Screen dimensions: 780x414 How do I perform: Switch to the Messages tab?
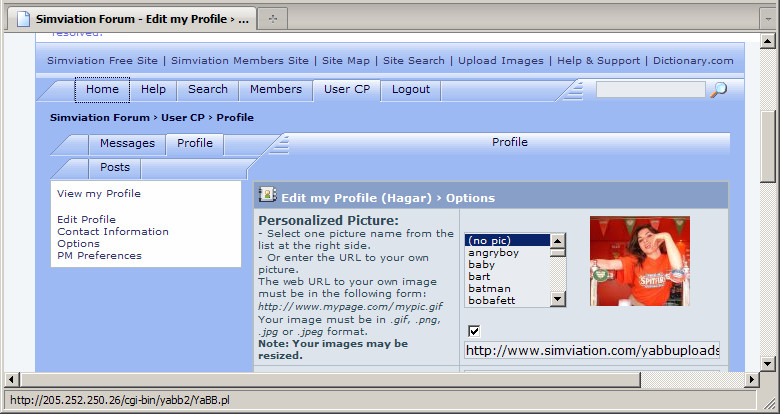pyautogui.click(x=127, y=143)
